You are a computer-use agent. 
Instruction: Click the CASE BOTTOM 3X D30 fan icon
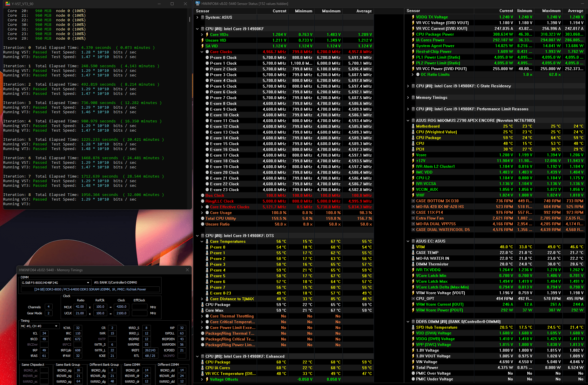pyautogui.click(x=413, y=201)
